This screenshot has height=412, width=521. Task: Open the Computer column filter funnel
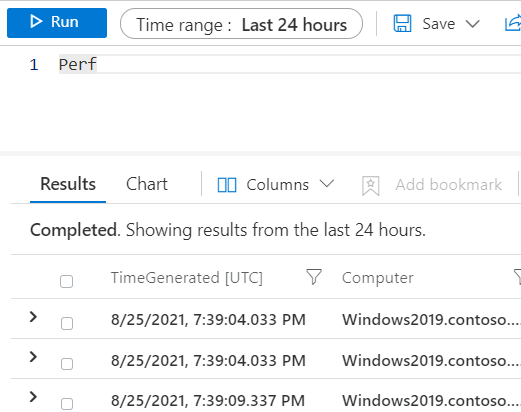[518, 277]
